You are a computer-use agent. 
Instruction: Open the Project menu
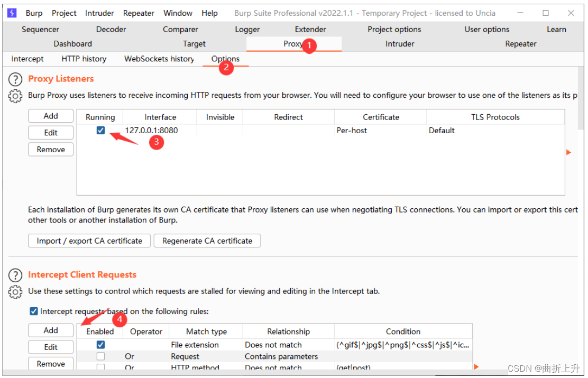(64, 13)
